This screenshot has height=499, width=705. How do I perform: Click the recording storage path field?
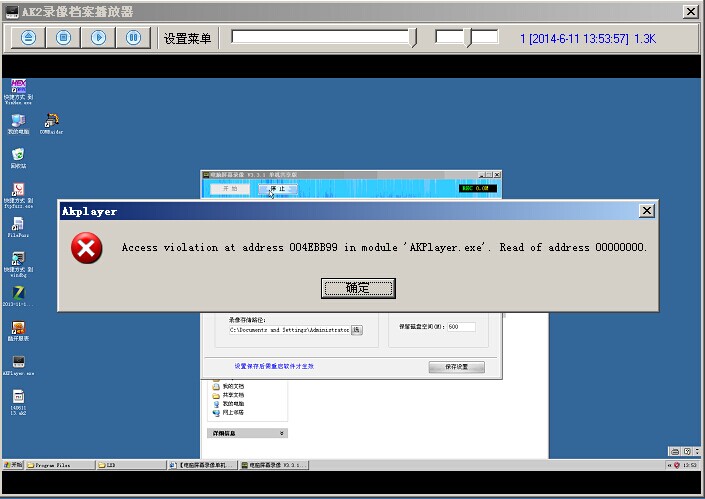(289, 330)
